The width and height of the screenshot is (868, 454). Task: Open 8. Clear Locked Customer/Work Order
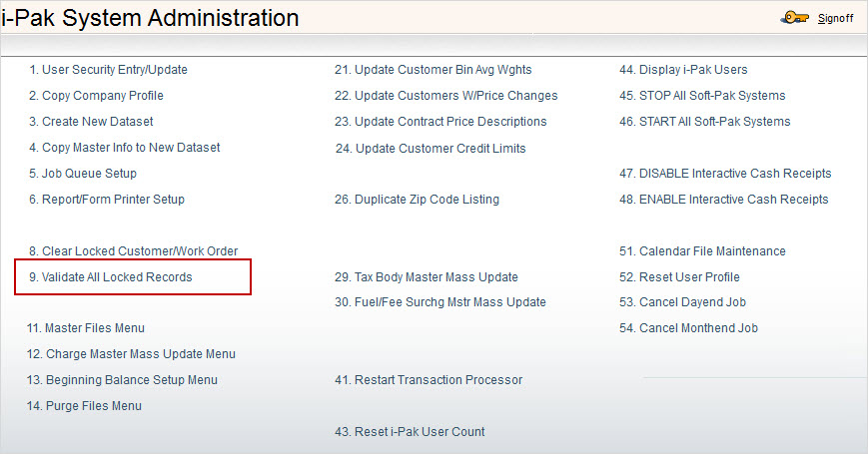(x=134, y=251)
